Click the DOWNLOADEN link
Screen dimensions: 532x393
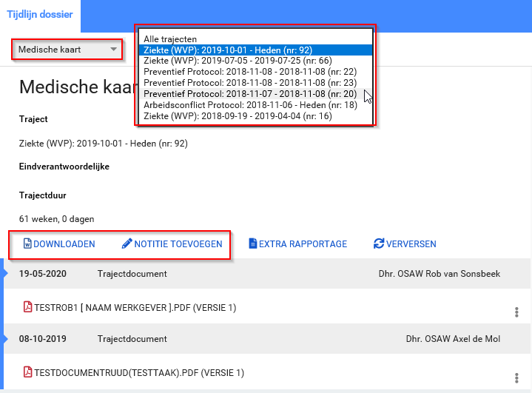64,243
